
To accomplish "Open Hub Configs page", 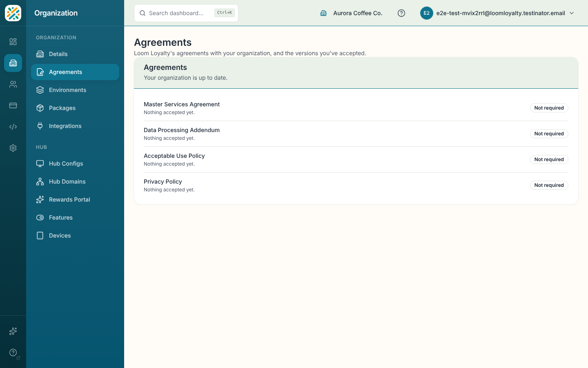I will (x=75, y=164).
